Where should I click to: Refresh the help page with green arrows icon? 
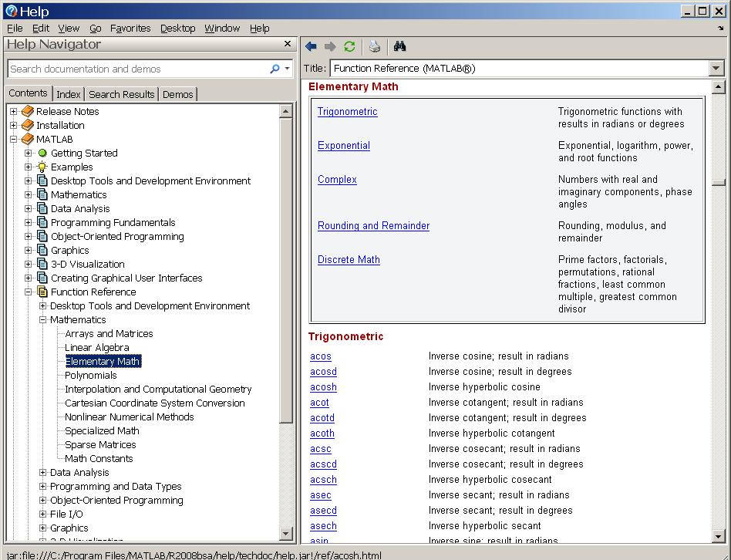(349, 46)
